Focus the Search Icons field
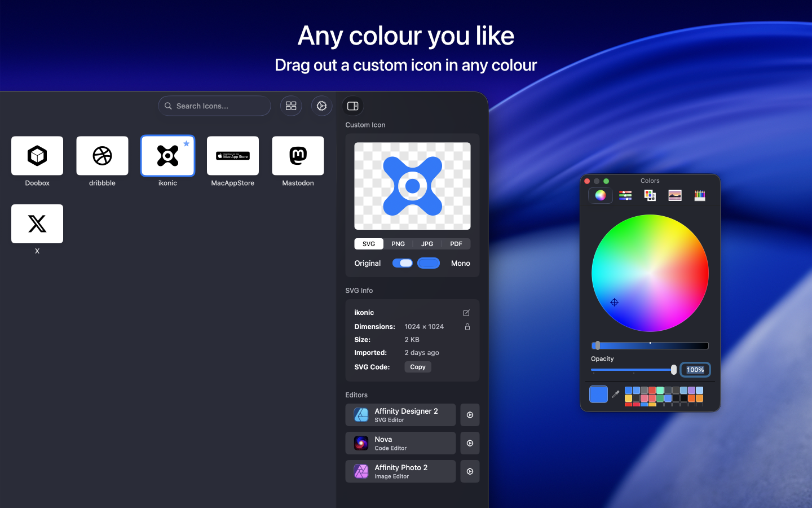Screen dimensions: 812x508 point(214,106)
